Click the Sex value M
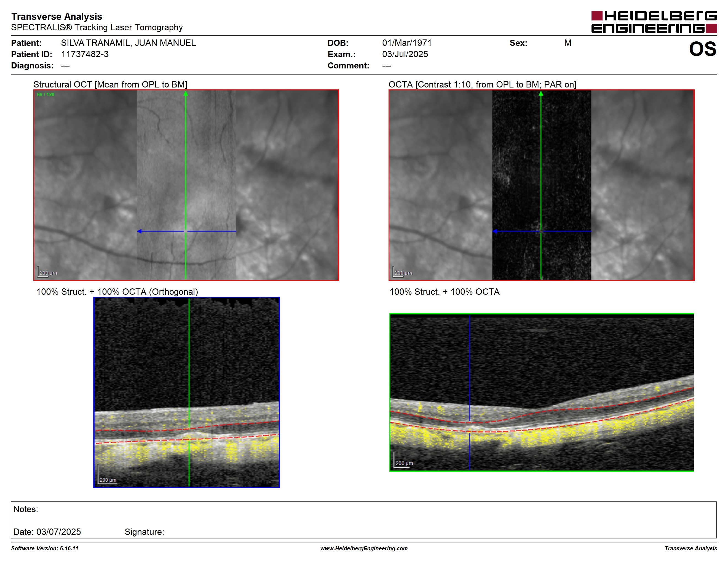 (x=568, y=43)
